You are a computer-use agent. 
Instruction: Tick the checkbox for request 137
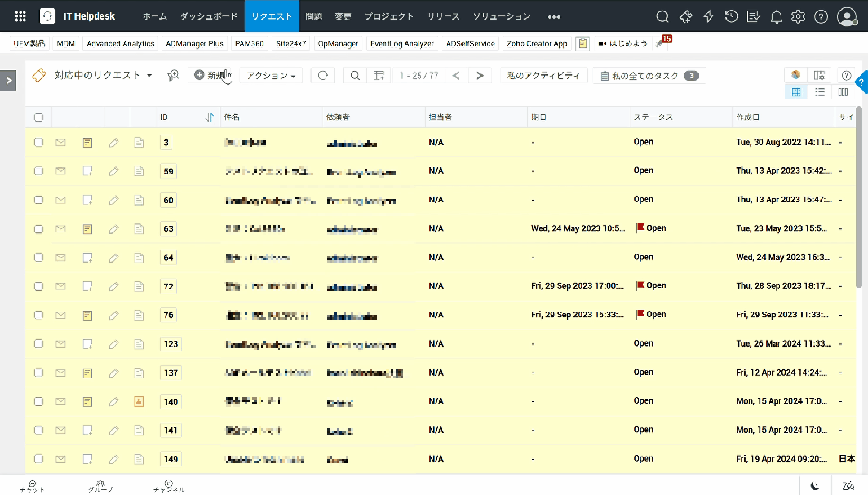pos(39,373)
